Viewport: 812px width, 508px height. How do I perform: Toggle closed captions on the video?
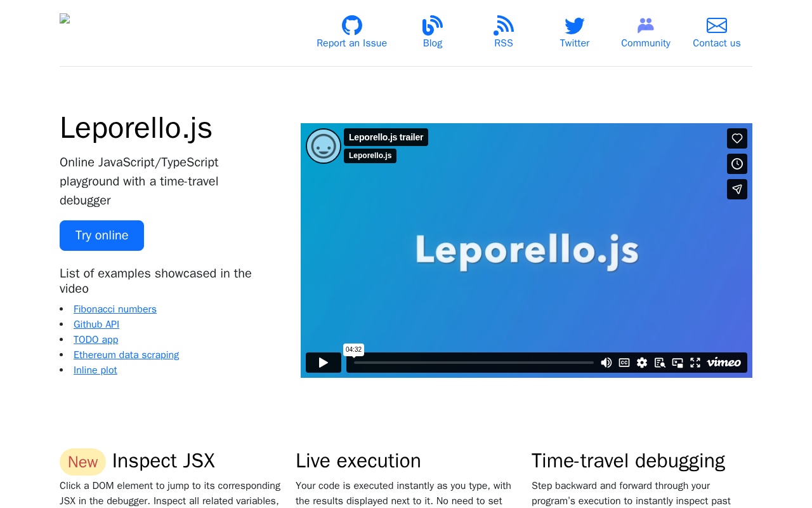(x=624, y=363)
